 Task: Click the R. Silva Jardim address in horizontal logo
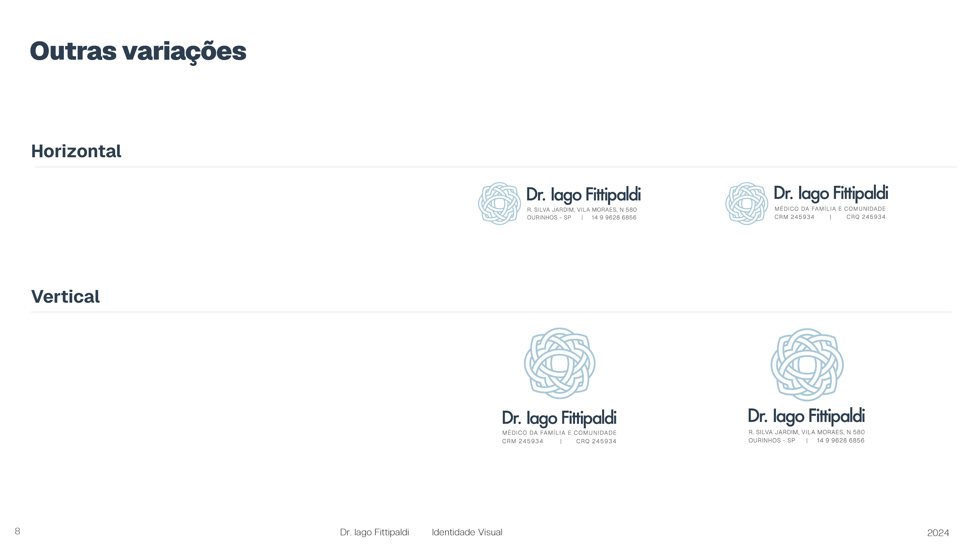coord(582,209)
